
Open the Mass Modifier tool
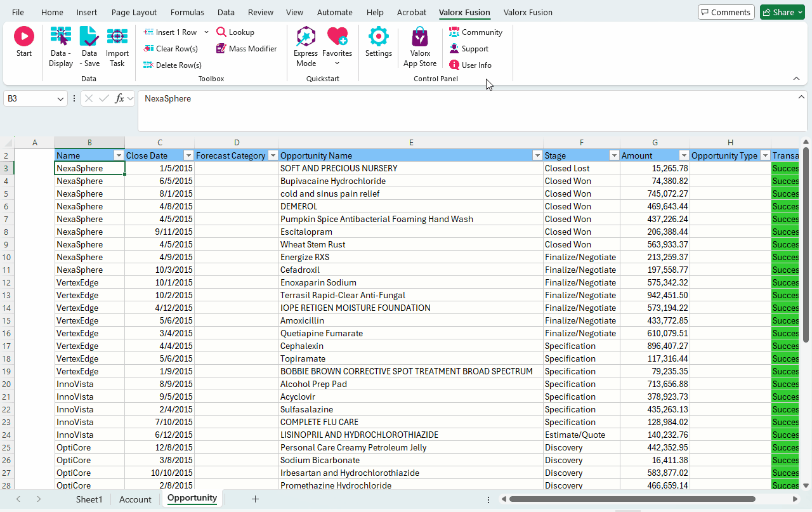click(246, 49)
